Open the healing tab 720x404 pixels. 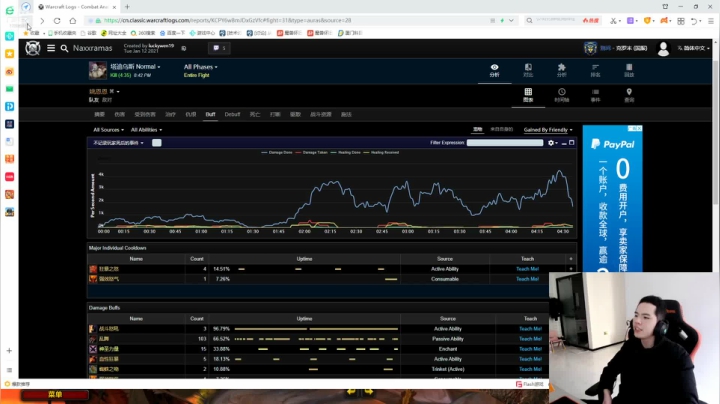point(170,114)
